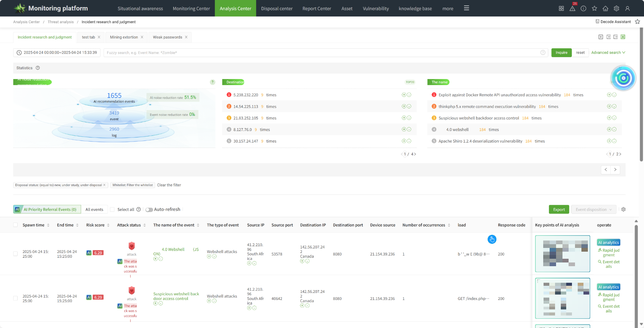
Task: Open the Event disposition dropdown
Action: pos(594,209)
